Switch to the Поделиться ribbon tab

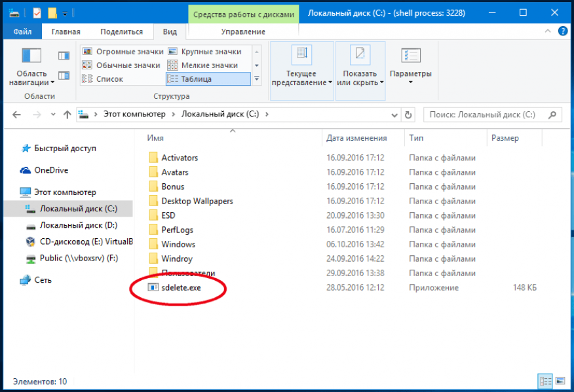[121, 31]
